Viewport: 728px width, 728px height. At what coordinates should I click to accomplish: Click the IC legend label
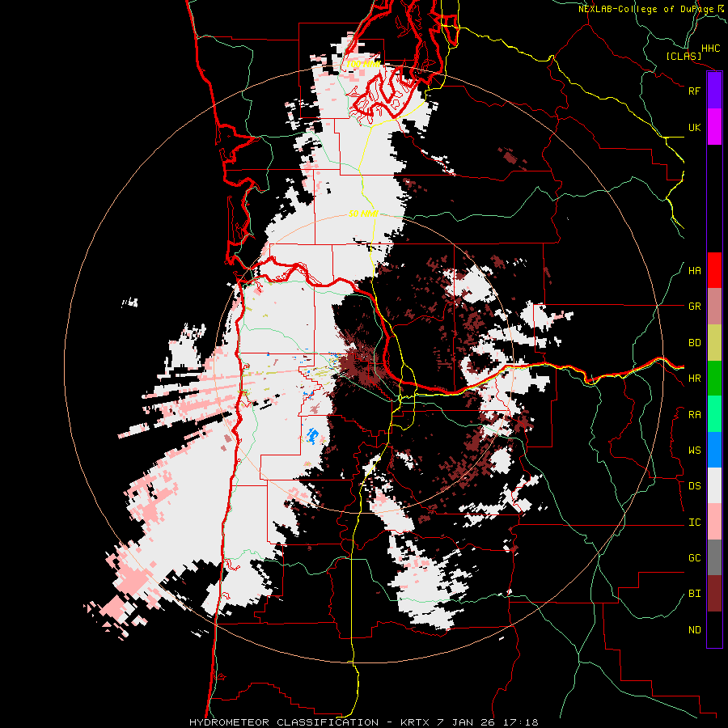694,523
